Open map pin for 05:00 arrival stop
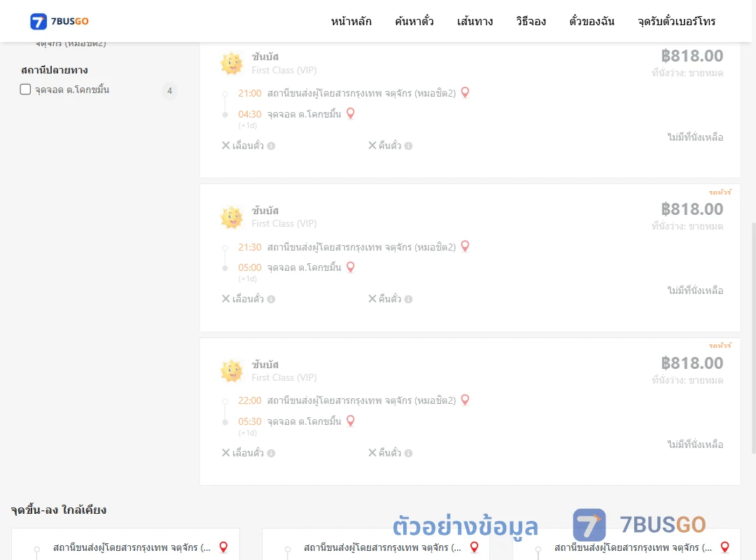Image resolution: width=756 pixels, height=560 pixels. [x=351, y=267]
